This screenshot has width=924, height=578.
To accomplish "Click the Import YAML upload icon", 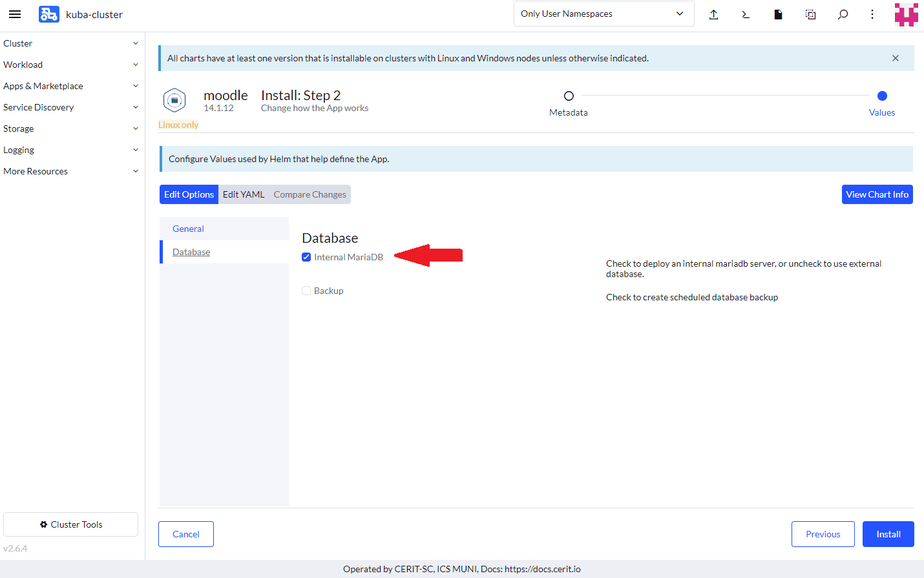I will click(713, 14).
